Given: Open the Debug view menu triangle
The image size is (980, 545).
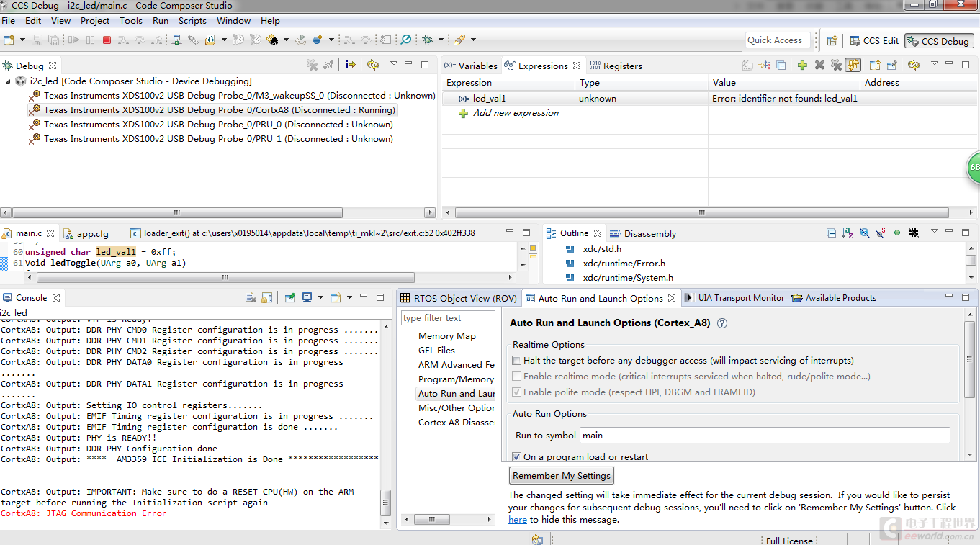Looking at the screenshot, I should point(394,63).
